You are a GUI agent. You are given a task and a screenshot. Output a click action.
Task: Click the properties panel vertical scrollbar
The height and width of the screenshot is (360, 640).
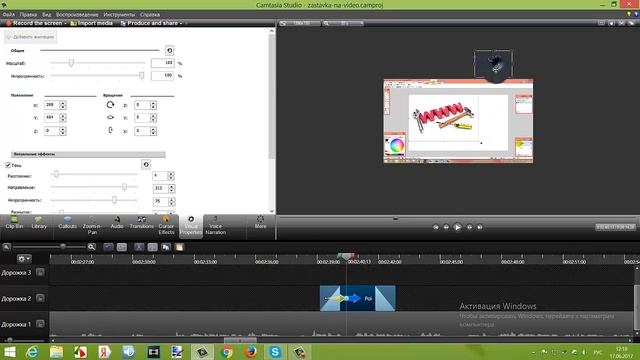point(271,96)
